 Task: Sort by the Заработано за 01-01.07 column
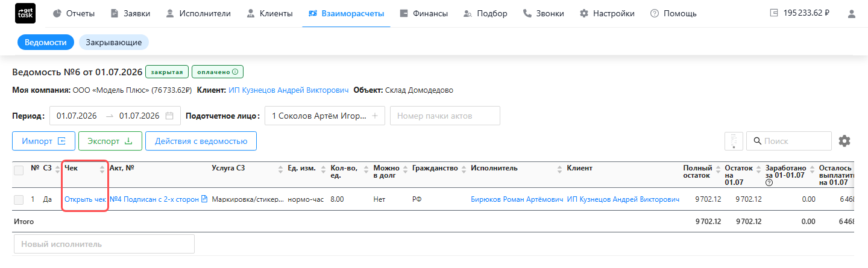click(811, 170)
